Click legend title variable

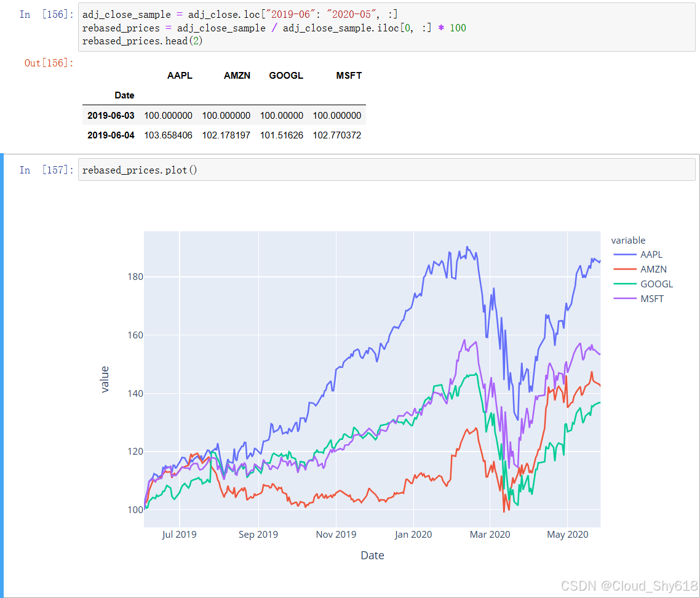628,241
